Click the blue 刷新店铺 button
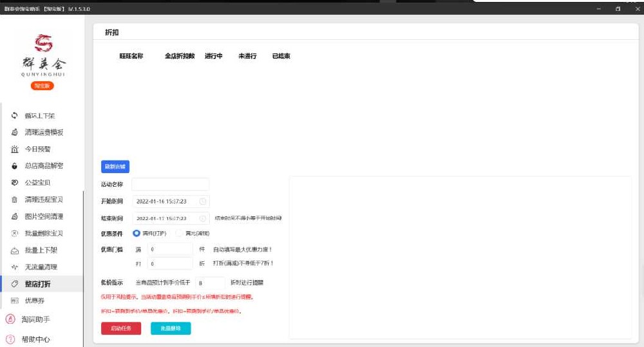Viewport: 644px width, 347px height. click(x=115, y=166)
